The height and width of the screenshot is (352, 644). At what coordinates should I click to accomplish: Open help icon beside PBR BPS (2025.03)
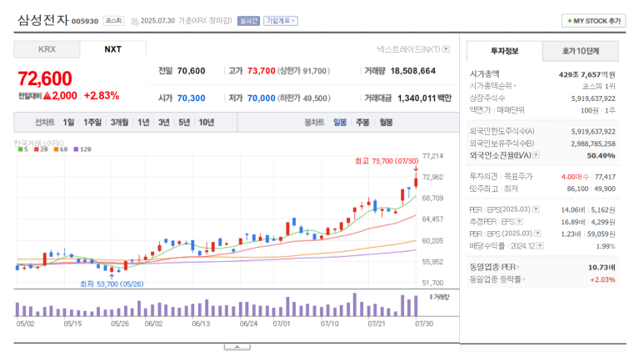click(x=537, y=234)
